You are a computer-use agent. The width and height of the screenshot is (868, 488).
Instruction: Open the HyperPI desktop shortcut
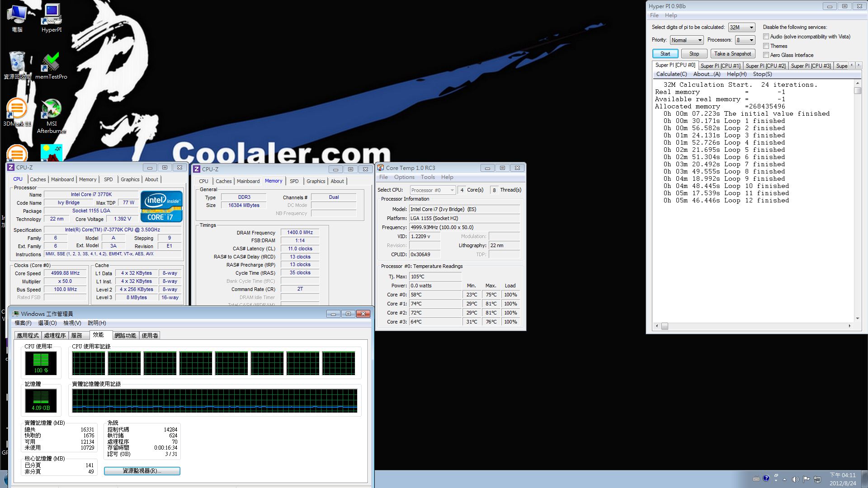[x=52, y=18]
